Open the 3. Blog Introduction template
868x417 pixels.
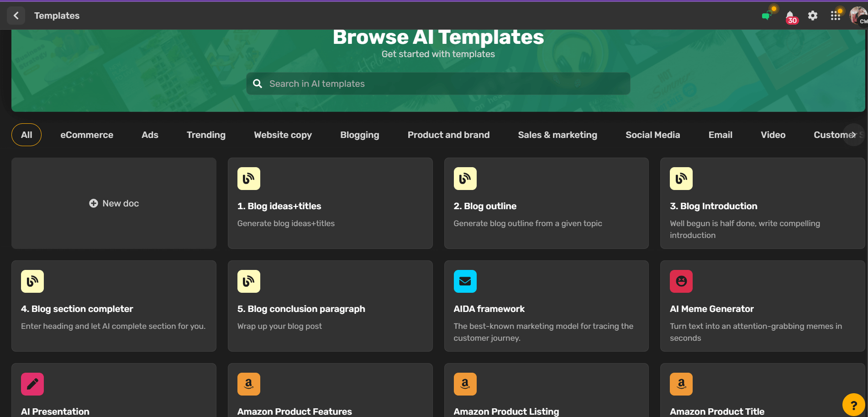tap(763, 203)
